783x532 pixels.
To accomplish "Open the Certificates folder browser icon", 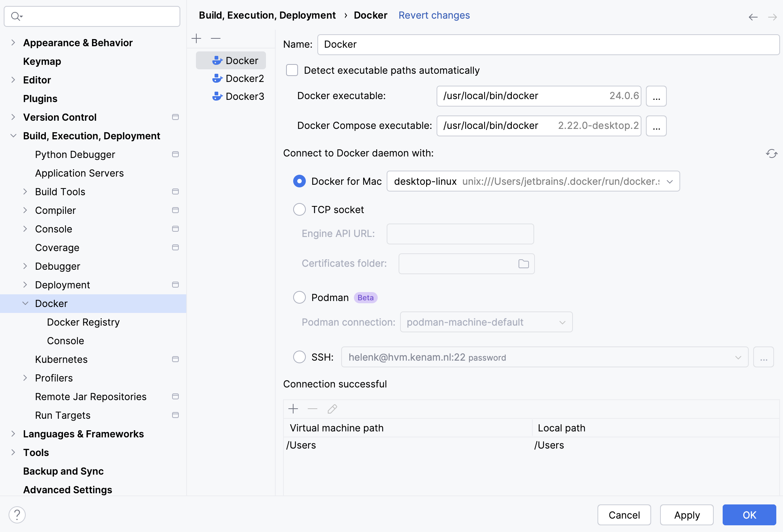I will 523,263.
